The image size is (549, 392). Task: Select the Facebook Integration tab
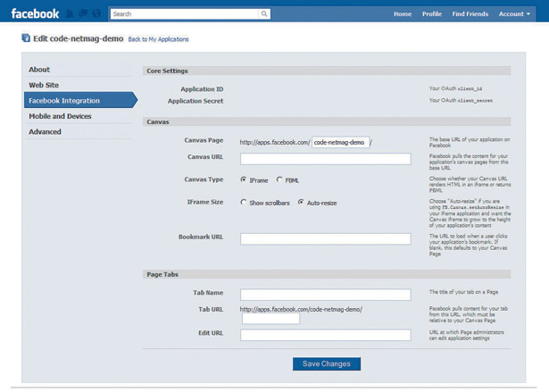click(x=80, y=100)
